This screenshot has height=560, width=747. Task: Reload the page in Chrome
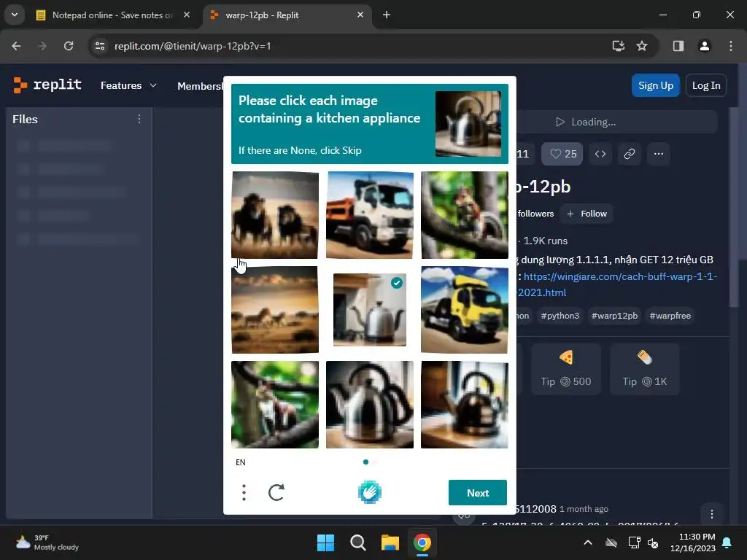point(69,46)
